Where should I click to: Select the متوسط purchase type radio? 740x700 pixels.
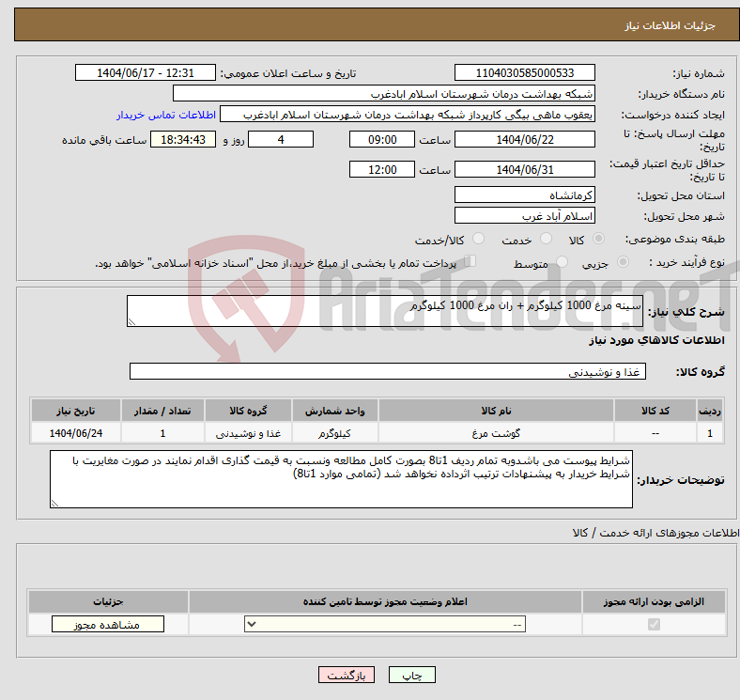click(562, 261)
